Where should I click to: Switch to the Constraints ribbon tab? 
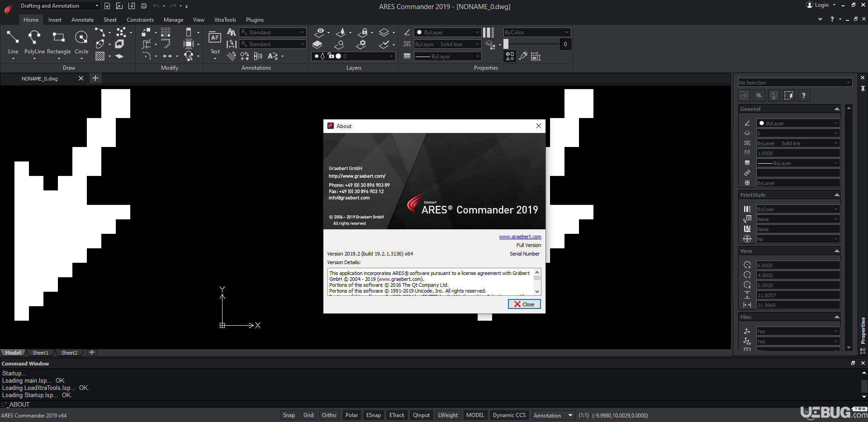tap(140, 20)
